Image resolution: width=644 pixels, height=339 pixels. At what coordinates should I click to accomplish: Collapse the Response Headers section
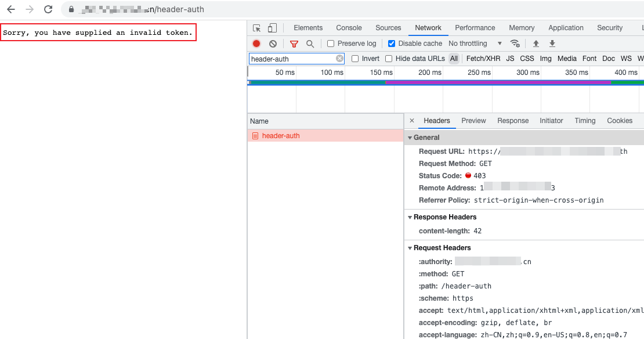(410, 217)
